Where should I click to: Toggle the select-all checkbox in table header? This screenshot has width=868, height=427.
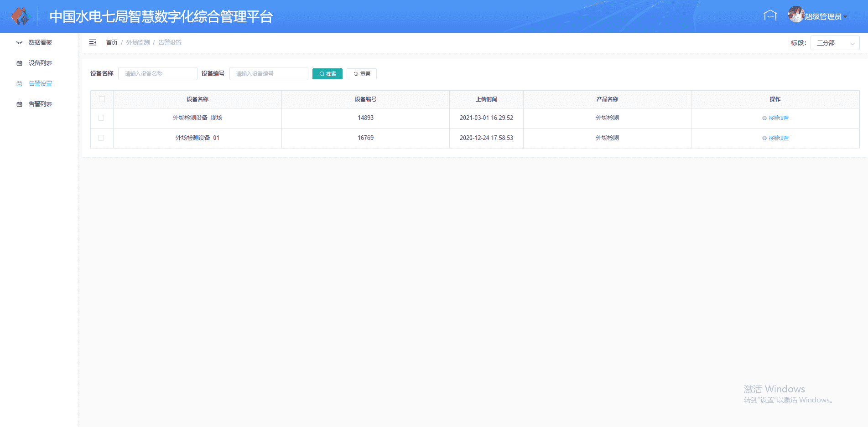click(102, 99)
